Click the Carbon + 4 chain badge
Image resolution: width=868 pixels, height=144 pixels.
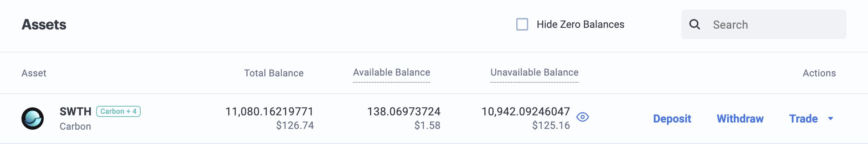tap(118, 111)
